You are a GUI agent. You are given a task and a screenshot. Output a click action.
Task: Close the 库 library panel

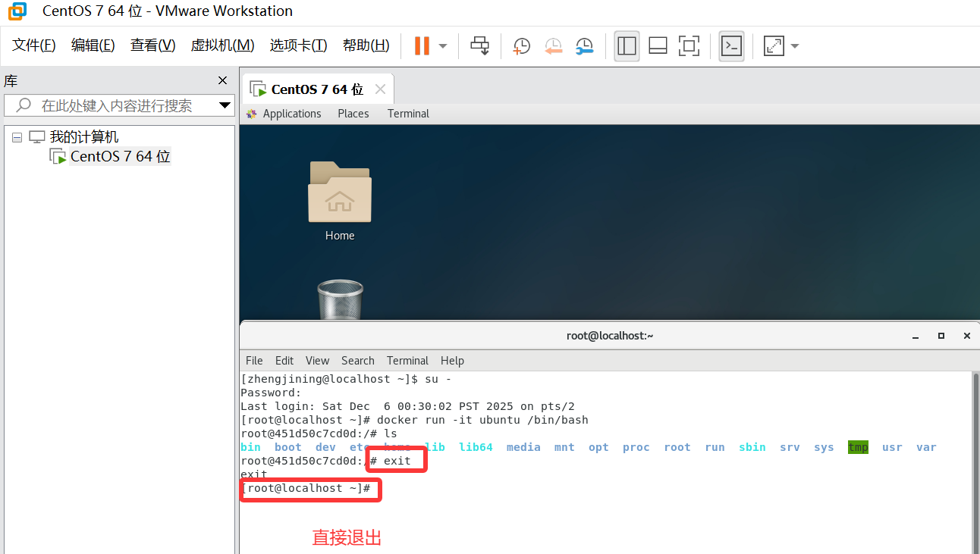pos(222,80)
